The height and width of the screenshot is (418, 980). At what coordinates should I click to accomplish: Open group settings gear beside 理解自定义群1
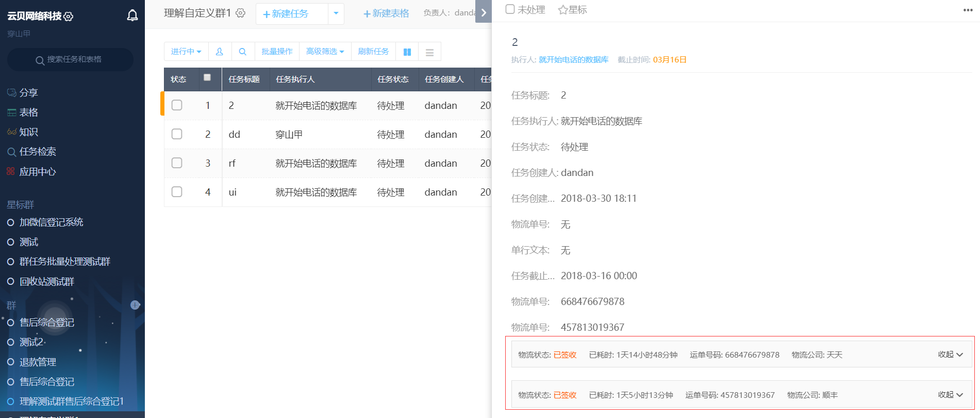[x=240, y=13]
